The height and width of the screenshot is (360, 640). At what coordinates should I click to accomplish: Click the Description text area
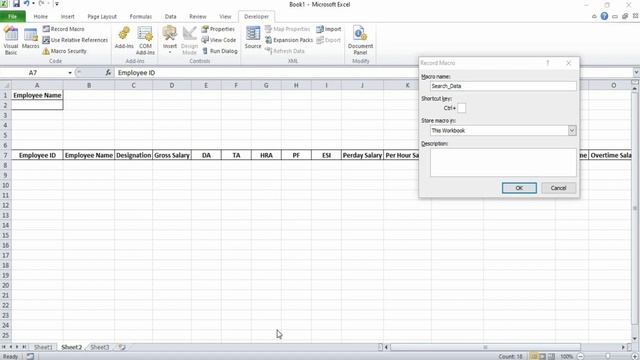503,162
